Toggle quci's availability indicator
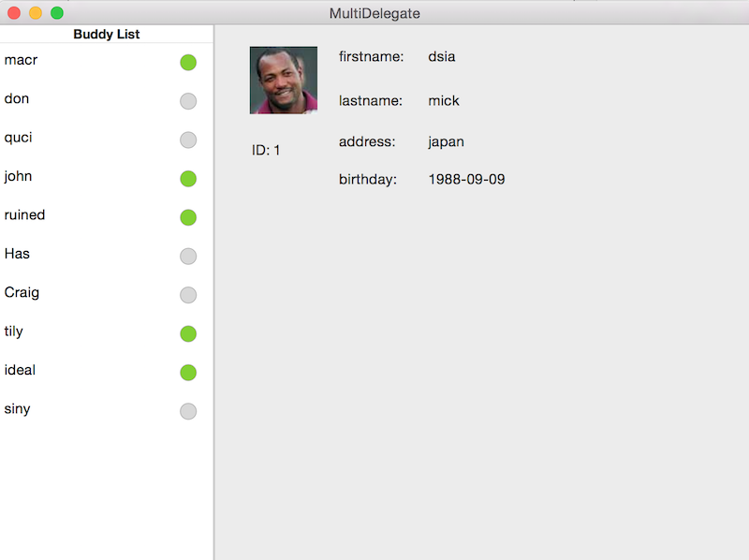 (188, 140)
